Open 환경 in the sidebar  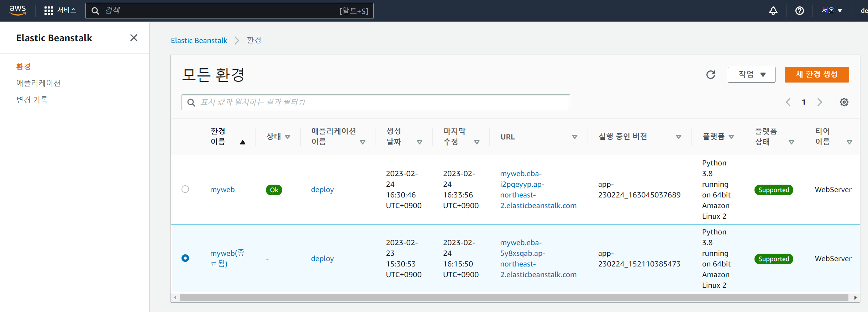23,67
